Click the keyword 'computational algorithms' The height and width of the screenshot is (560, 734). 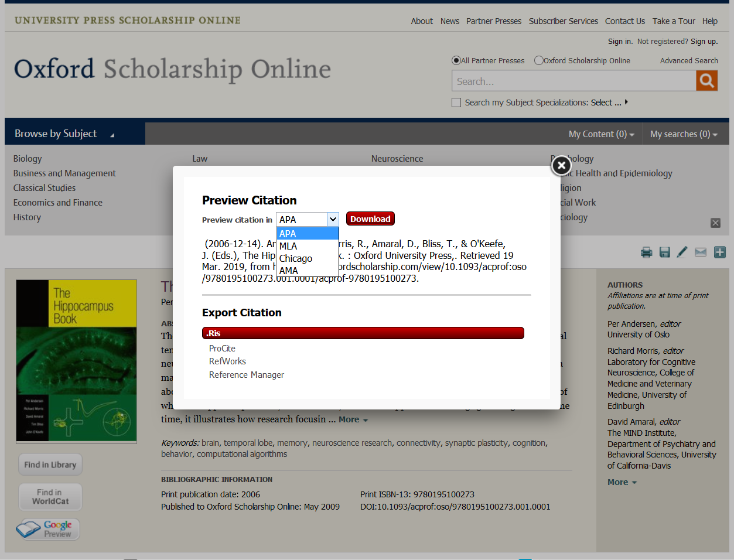242,454
